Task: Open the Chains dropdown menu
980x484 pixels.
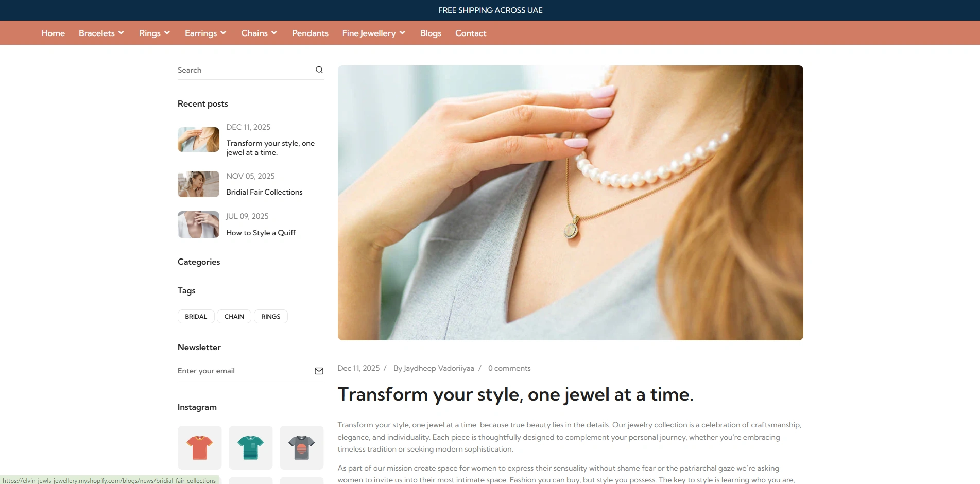Action: [259, 33]
